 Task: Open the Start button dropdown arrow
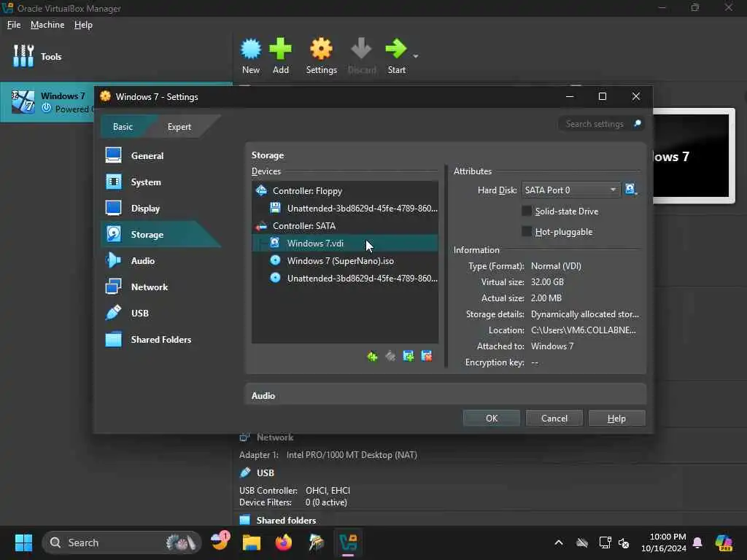[x=415, y=56]
